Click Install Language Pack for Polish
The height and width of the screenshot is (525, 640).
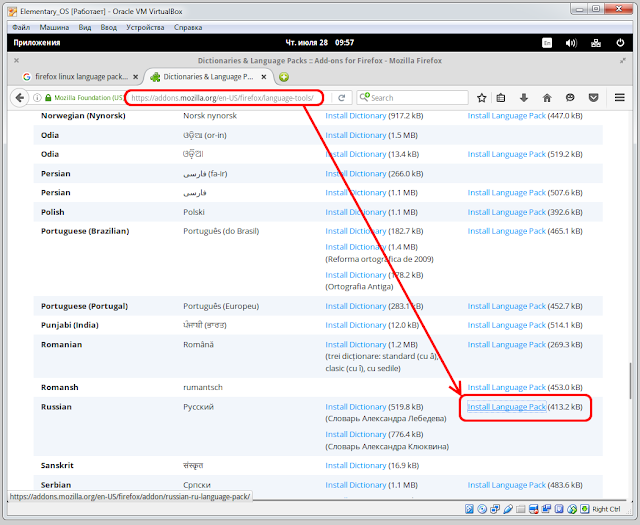click(507, 212)
